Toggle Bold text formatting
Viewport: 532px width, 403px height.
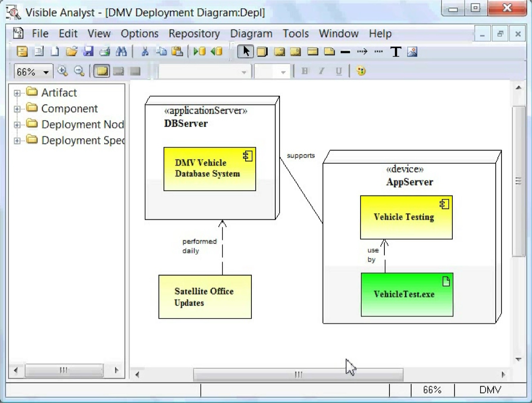[x=305, y=71]
